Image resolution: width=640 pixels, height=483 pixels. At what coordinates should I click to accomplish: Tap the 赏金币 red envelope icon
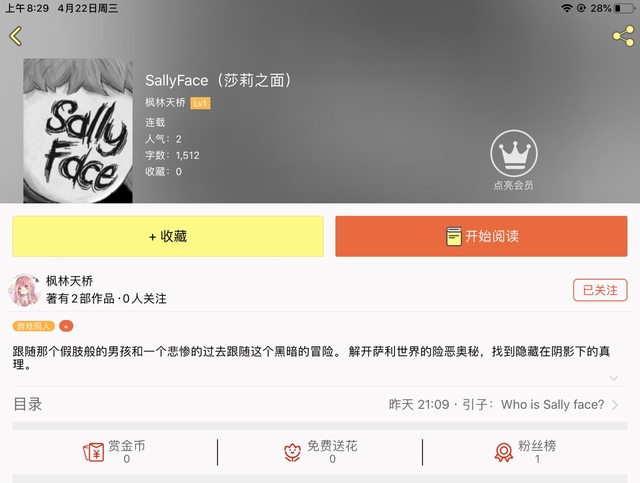[x=93, y=452]
